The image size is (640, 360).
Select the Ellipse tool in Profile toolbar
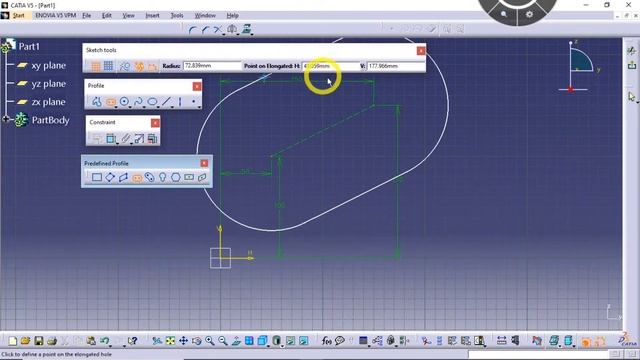[x=152, y=101]
